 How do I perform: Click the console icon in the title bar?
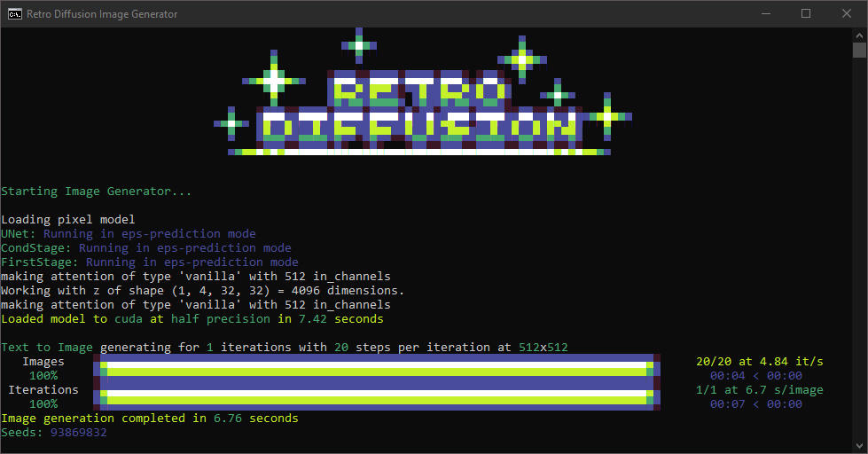pyautogui.click(x=14, y=13)
